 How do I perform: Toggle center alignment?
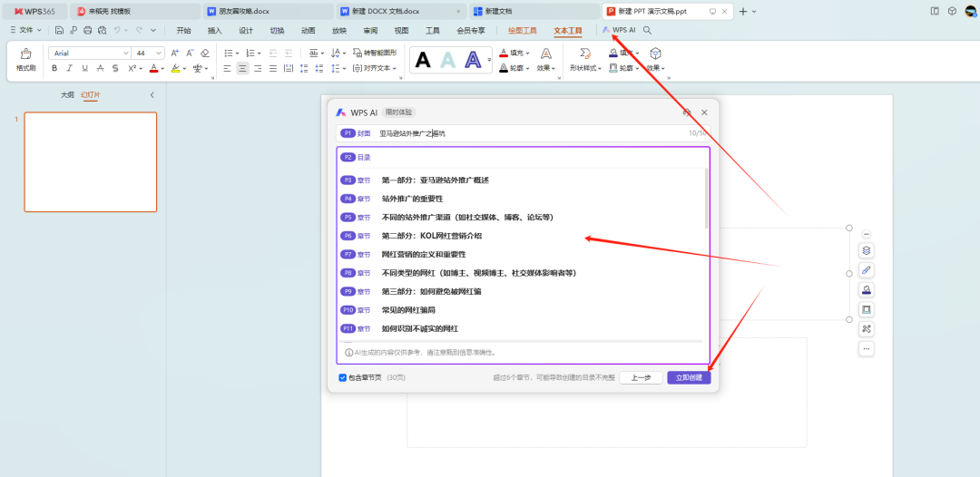[242, 68]
